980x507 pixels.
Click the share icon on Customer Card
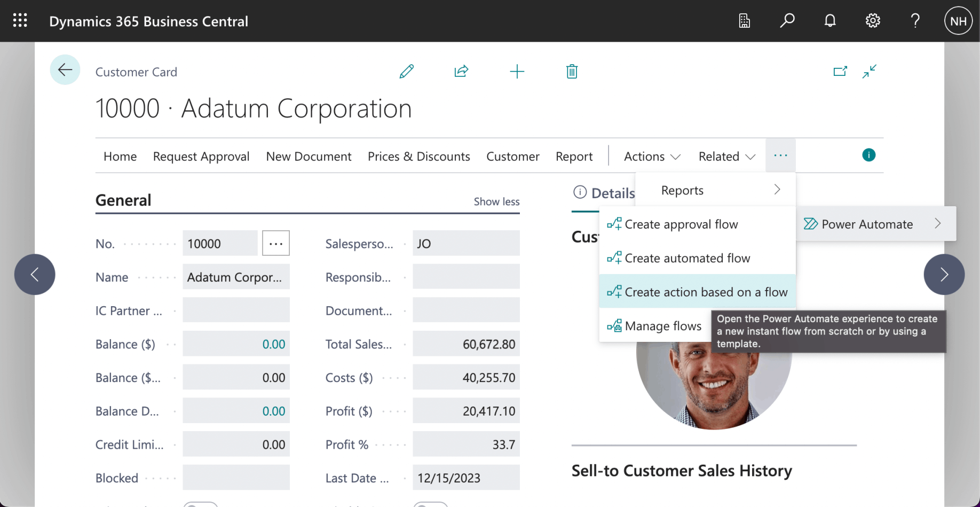[x=461, y=72]
